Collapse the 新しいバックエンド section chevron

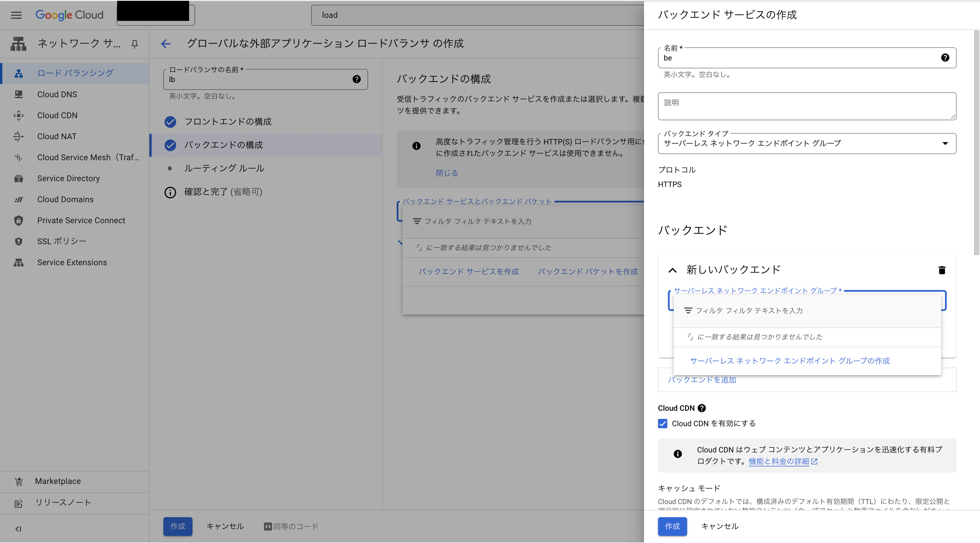[673, 270]
